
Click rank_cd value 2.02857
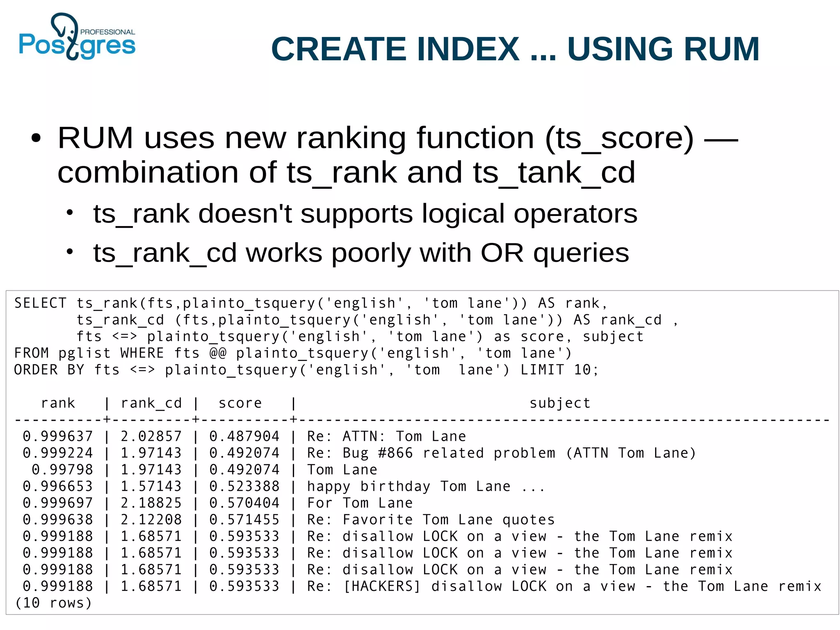(151, 436)
